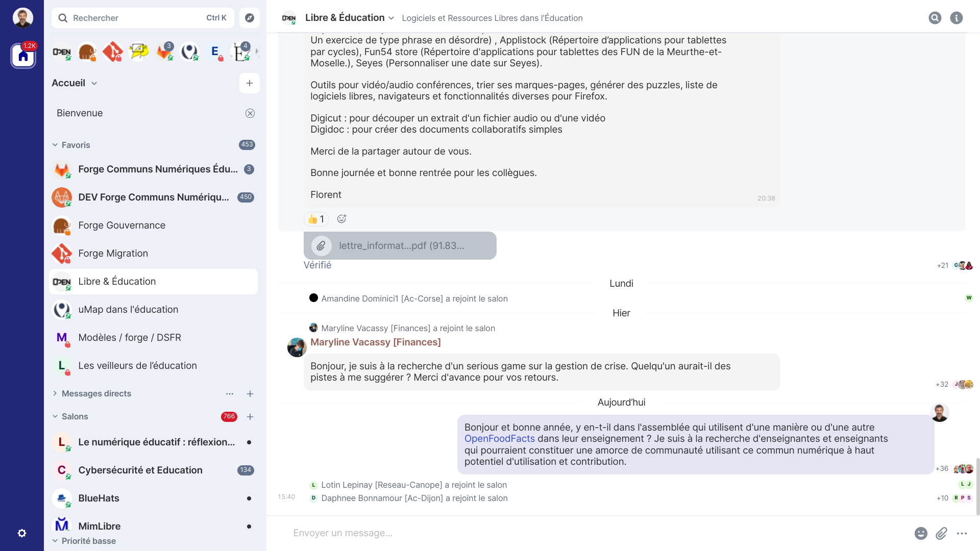Open Les veilleurs de l'éducation room
The height and width of the screenshot is (551, 980).
(153, 366)
